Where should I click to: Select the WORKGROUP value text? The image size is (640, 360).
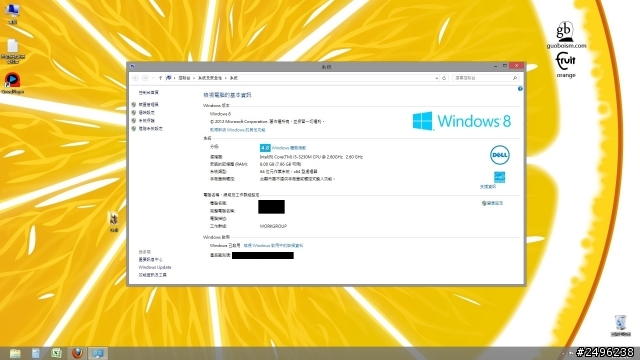pyautogui.click(x=273, y=226)
